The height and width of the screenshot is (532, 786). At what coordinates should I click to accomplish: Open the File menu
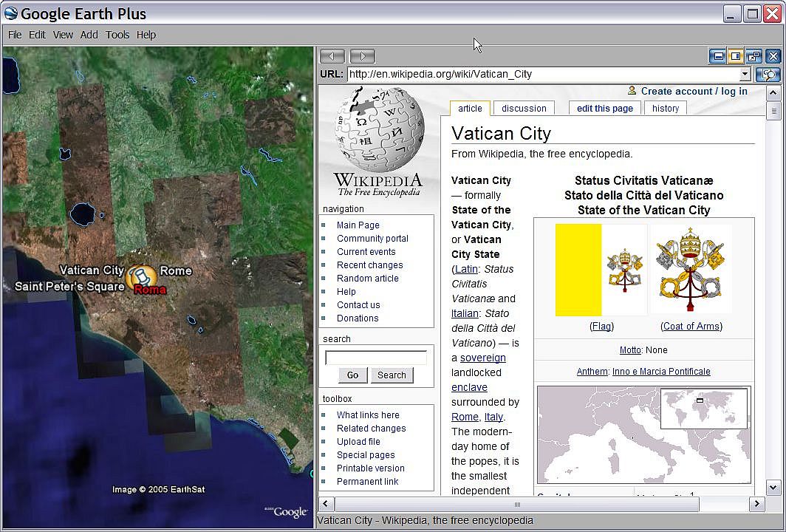pyautogui.click(x=15, y=35)
